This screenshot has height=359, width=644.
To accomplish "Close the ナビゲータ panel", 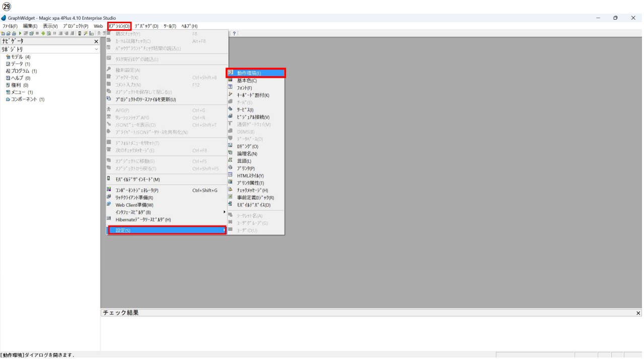I will (96, 41).
